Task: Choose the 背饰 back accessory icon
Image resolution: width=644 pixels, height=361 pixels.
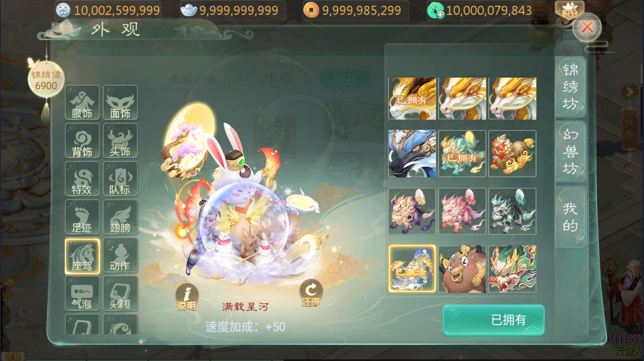Action: [82, 141]
